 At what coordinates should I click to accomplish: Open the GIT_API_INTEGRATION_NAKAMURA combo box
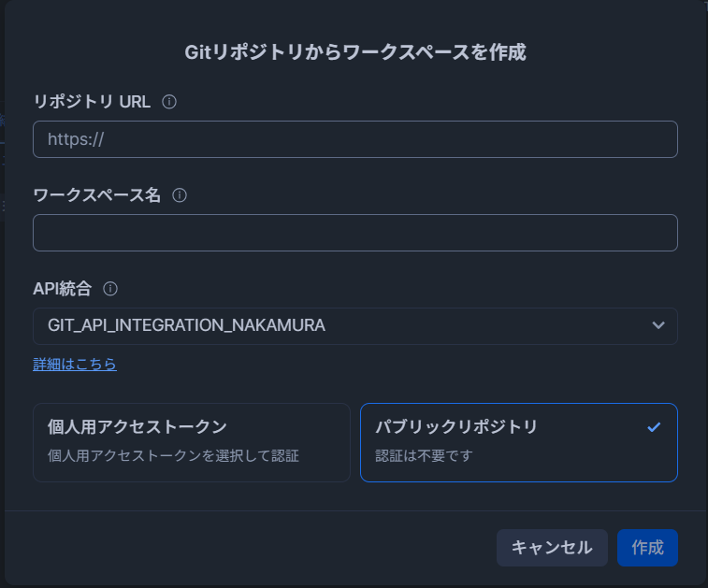click(354, 326)
